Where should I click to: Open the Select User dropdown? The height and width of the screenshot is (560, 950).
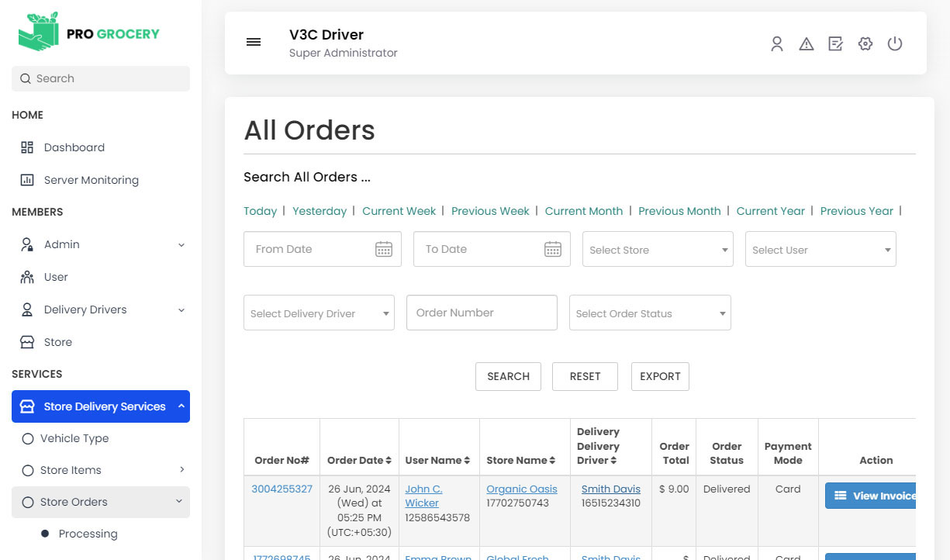820,249
